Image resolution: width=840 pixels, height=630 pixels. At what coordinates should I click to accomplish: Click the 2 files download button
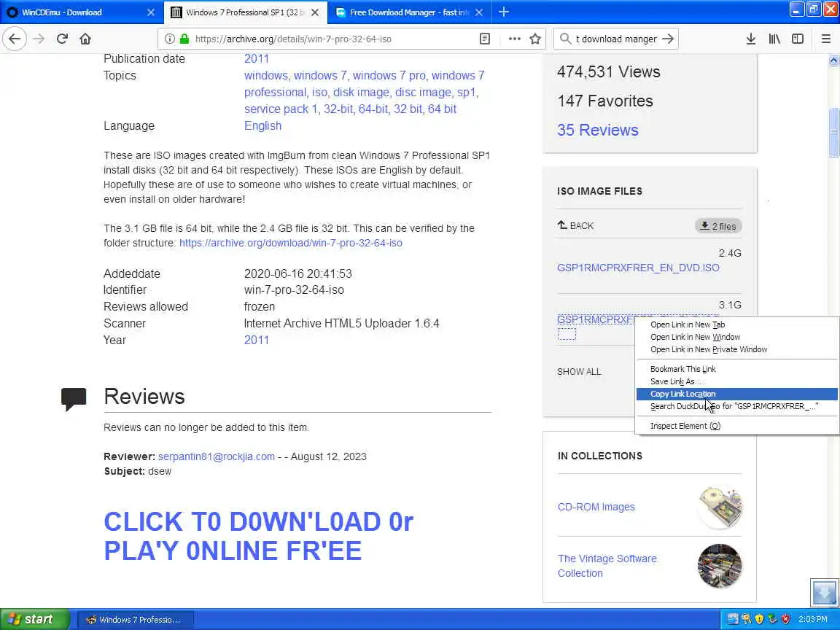[718, 226]
